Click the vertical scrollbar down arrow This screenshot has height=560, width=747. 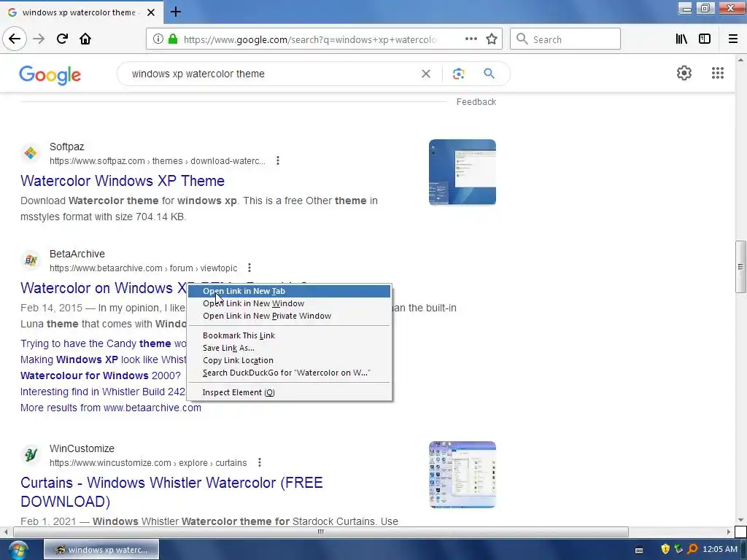[x=740, y=520]
